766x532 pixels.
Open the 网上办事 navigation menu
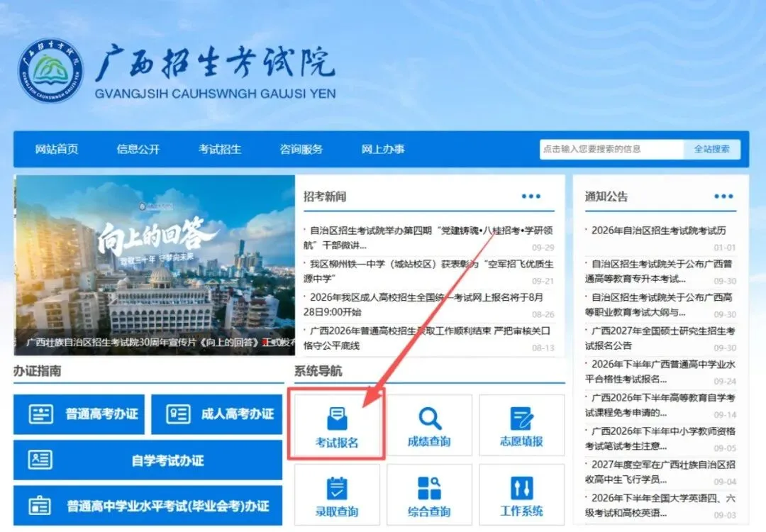(383, 149)
